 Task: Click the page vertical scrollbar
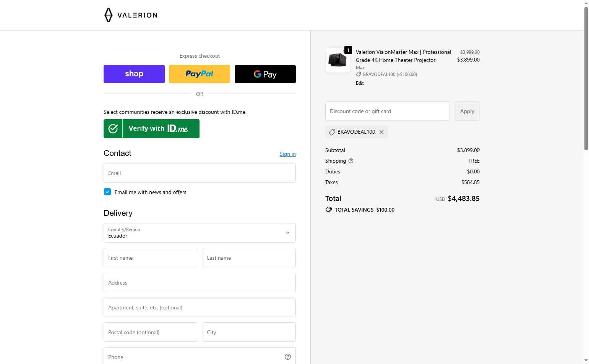coord(586,78)
